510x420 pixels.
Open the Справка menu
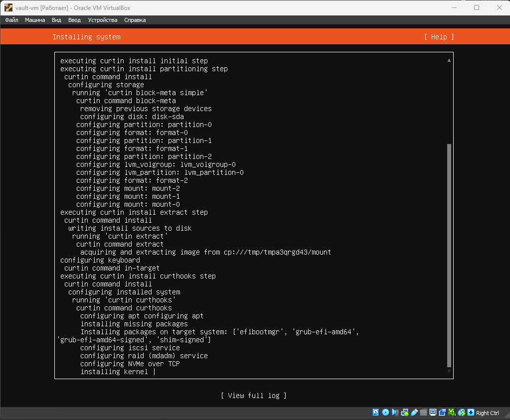tap(135, 20)
